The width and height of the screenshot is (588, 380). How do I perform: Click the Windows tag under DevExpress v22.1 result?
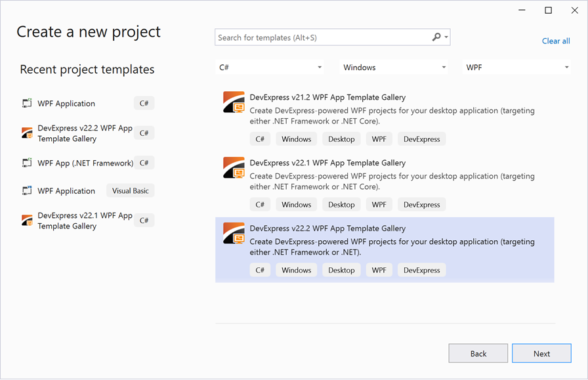tap(296, 205)
